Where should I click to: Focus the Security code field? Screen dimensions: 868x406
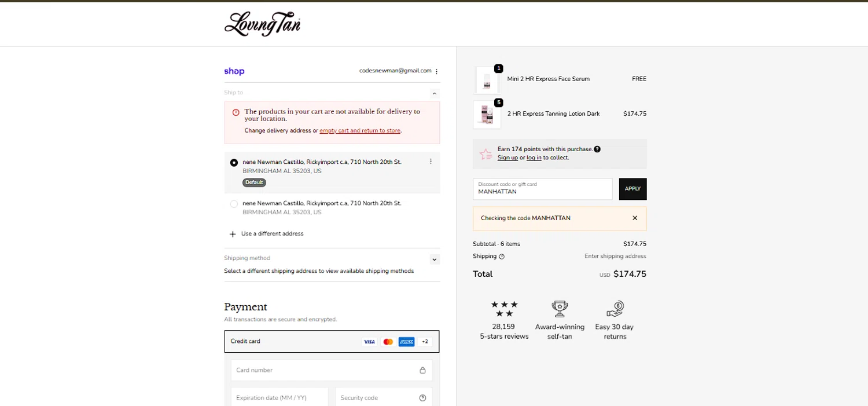(384, 397)
